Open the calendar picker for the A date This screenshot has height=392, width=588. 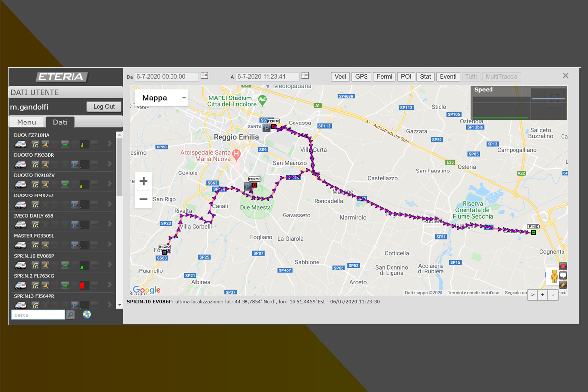305,75
